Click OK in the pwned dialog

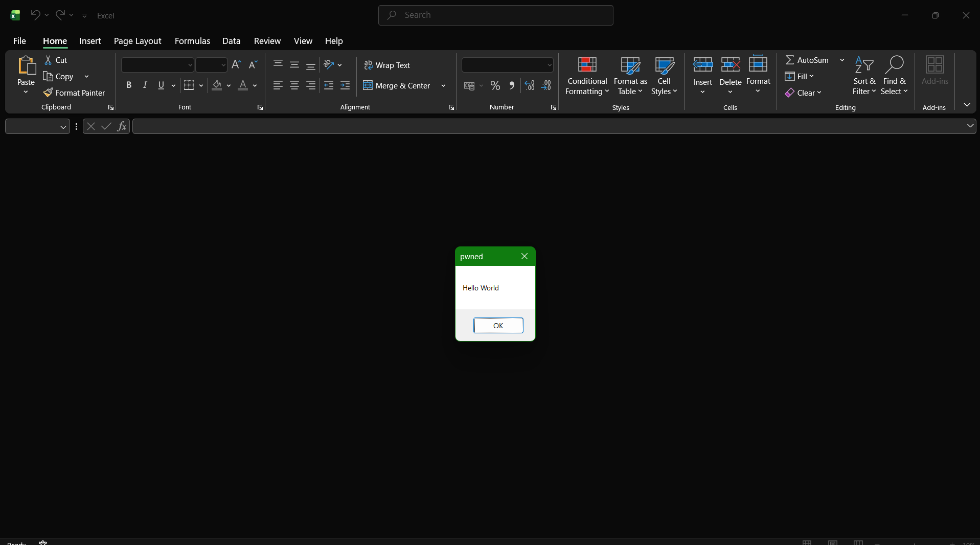tap(498, 326)
